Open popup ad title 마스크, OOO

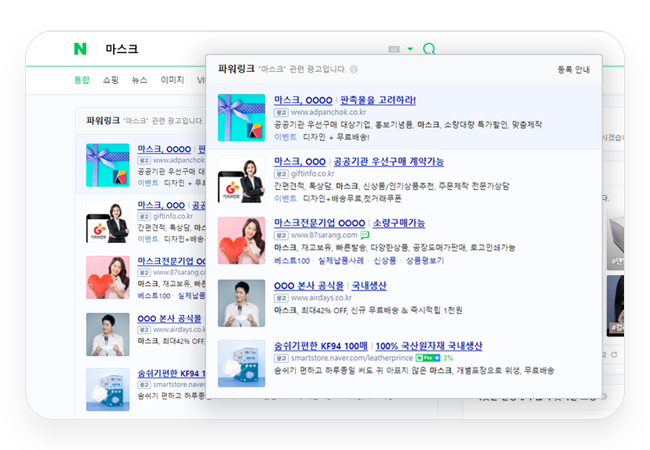click(x=300, y=162)
